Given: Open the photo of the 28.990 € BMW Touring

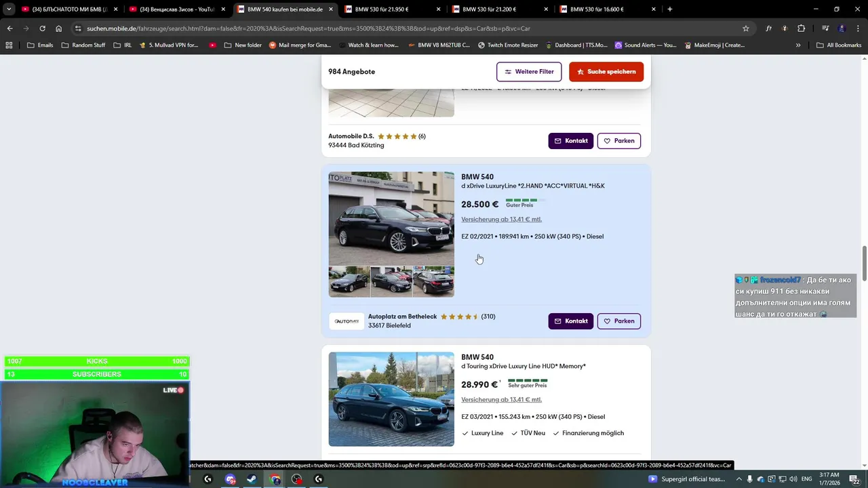Looking at the screenshot, I should pos(391,399).
